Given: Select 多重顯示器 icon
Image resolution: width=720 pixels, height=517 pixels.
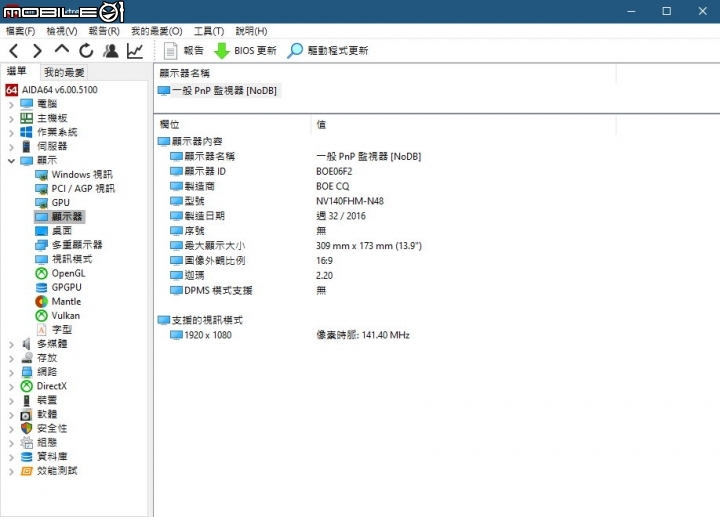Looking at the screenshot, I should [41, 245].
